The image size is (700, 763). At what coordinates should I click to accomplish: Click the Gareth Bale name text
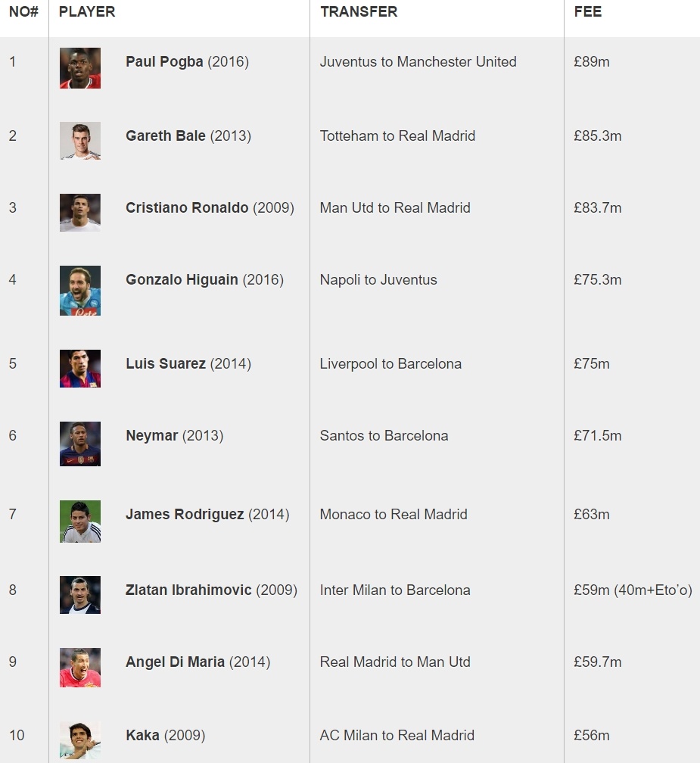166,136
